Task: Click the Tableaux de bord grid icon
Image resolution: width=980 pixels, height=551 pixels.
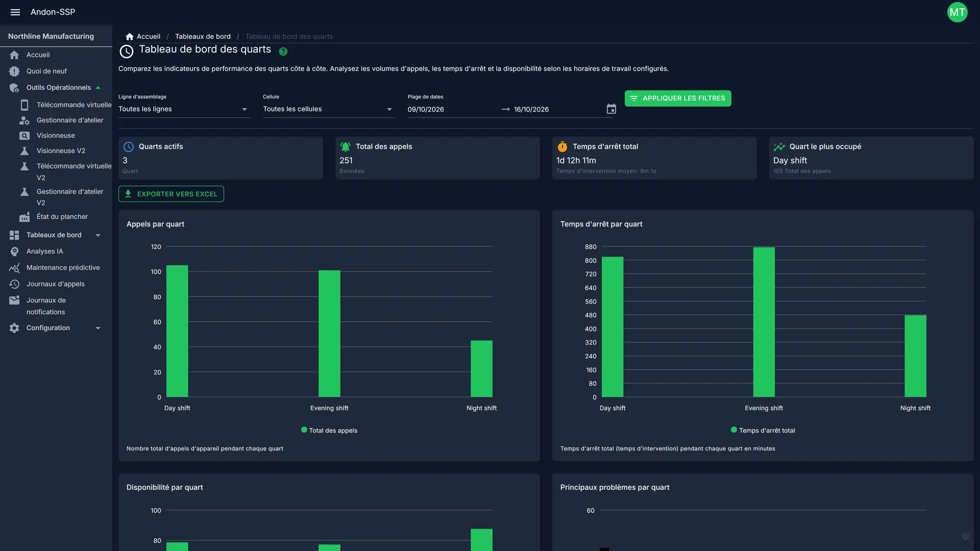Action: point(14,235)
